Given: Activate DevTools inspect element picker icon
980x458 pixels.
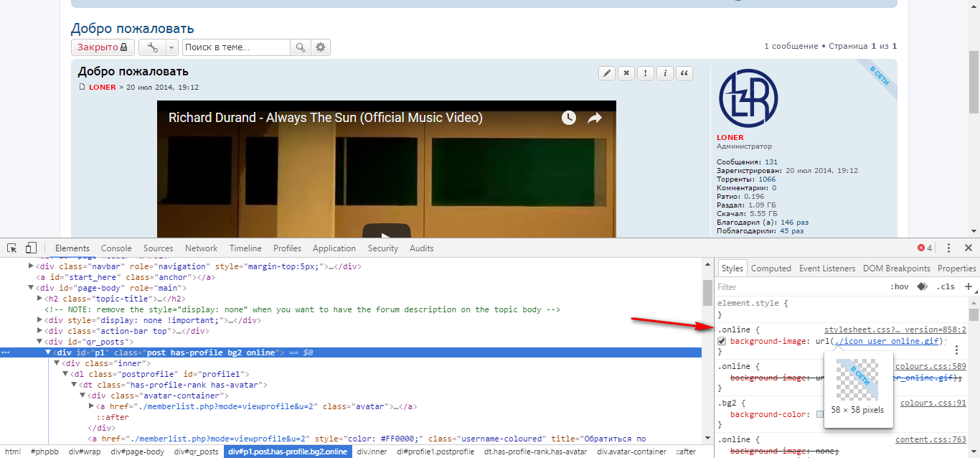Looking at the screenshot, I should [12, 248].
